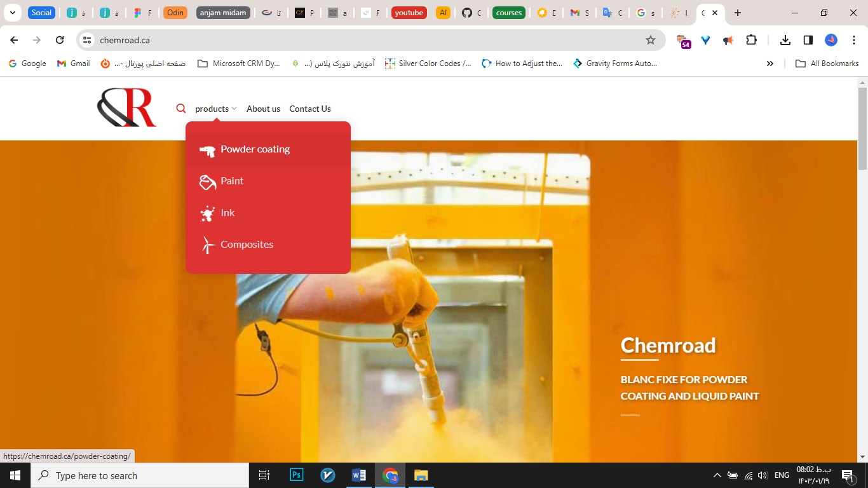The height and width of the screenshot is (488, 868).
Task: Click the Chemroad CR logo
Action: tap(126, 107)
